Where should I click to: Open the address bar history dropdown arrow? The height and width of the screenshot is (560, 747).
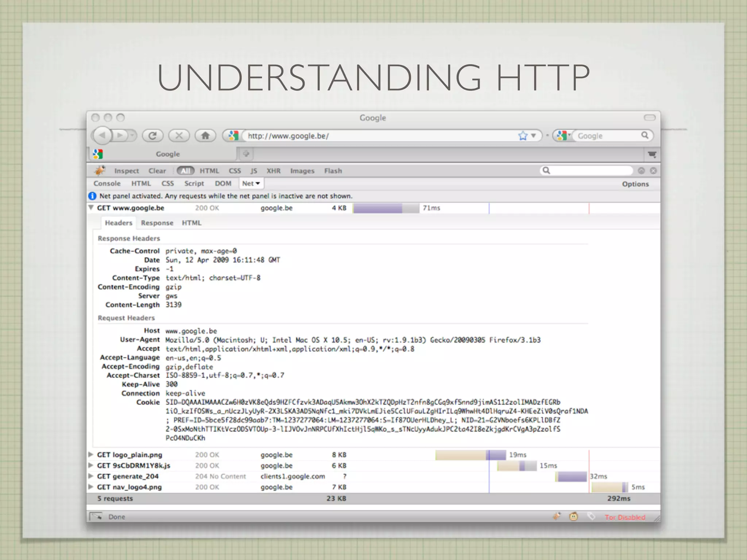pyautogui.click(x=533, y=136)
